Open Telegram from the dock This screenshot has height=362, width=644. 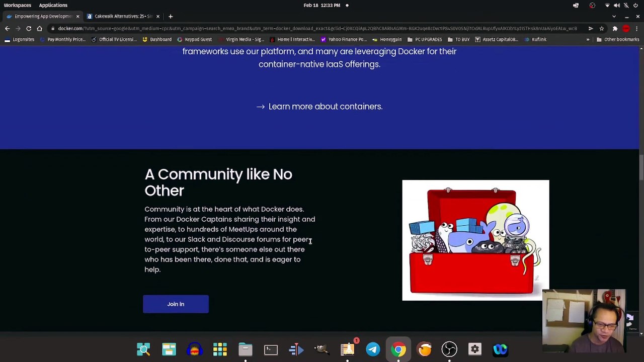(x=373, y=349)
